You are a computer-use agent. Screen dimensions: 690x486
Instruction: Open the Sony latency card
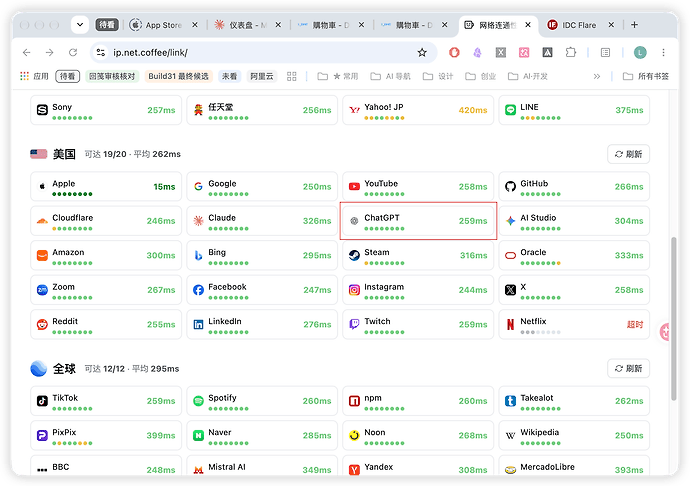106,110
